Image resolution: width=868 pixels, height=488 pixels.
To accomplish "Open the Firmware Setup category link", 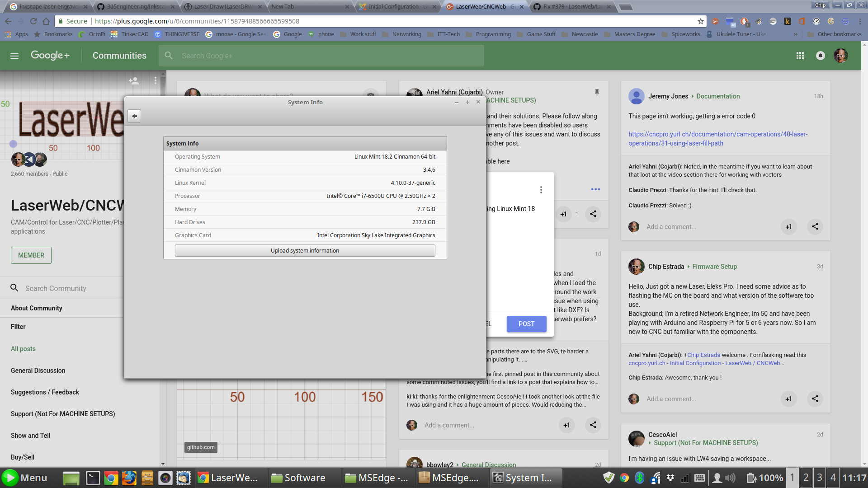I will click(715, 267).
